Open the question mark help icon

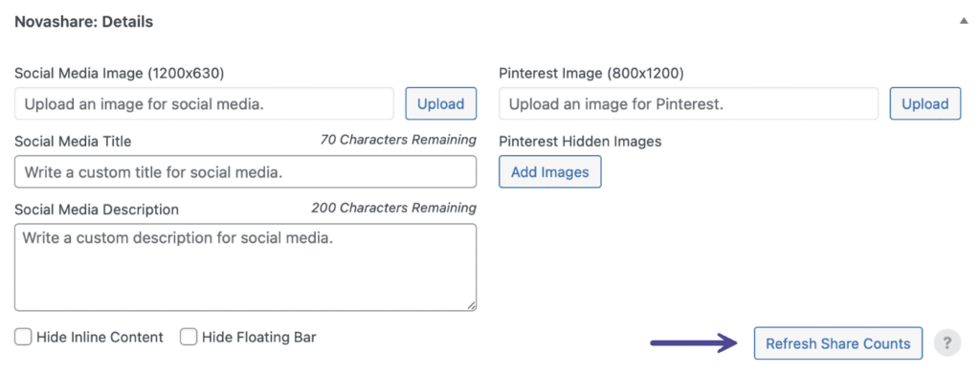pyautogui.click(x=947, y=343)
